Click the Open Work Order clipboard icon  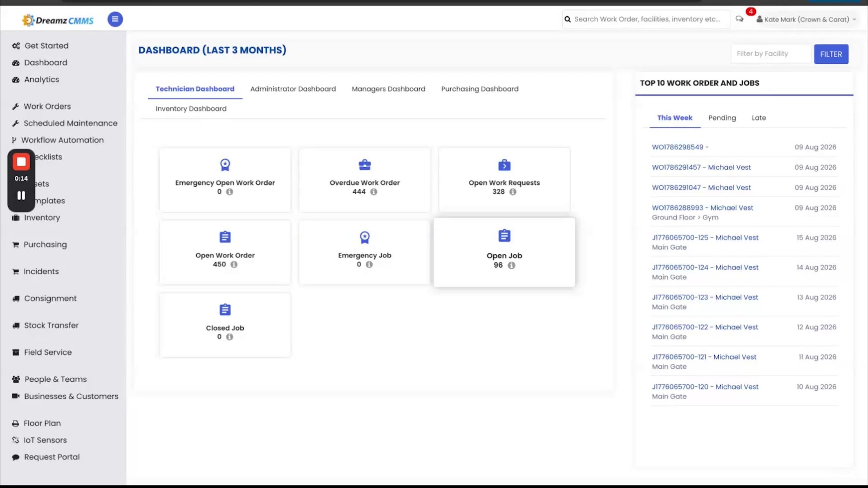click(225, 237)
